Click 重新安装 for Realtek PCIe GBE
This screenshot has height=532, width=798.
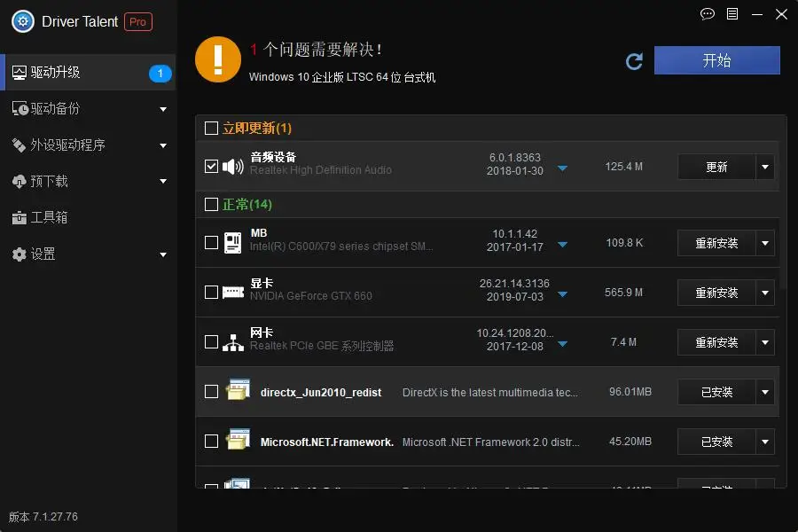point(716,342)
